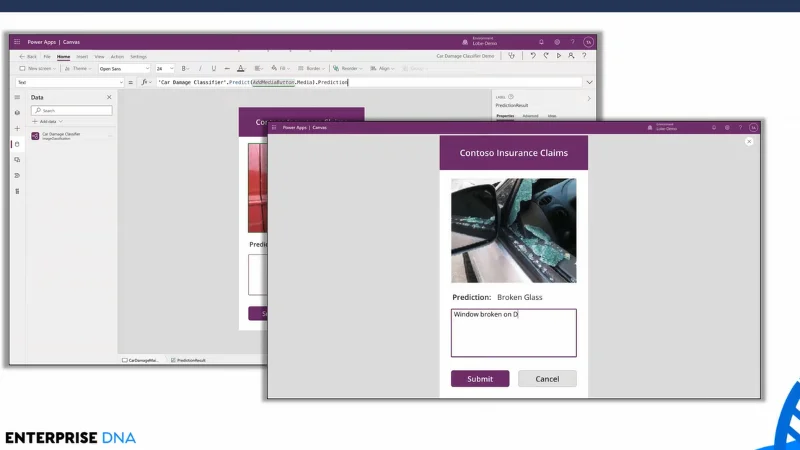Open the Media pane icon in the left rail
Image resolution: width=800 pixels, height=450 pixels.
click(17, 160)
